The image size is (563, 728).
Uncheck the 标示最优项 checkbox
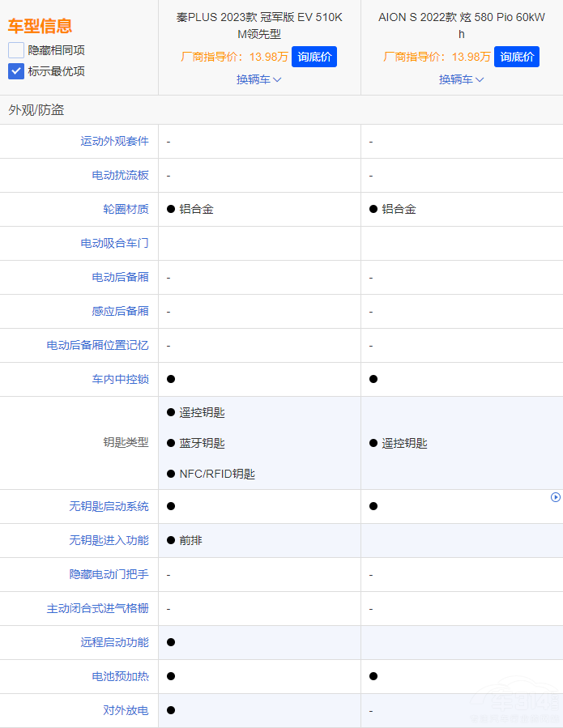coord(16,71)
